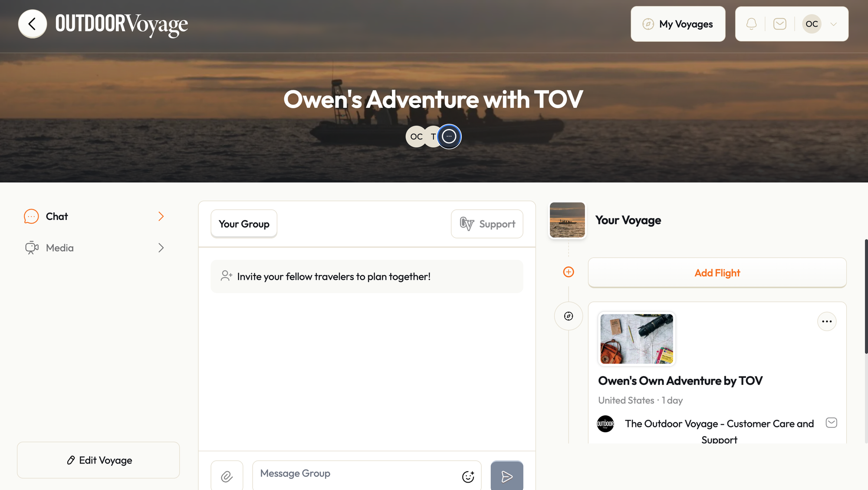
Task: Expand the Media section chevron
Action: [161, 248]
